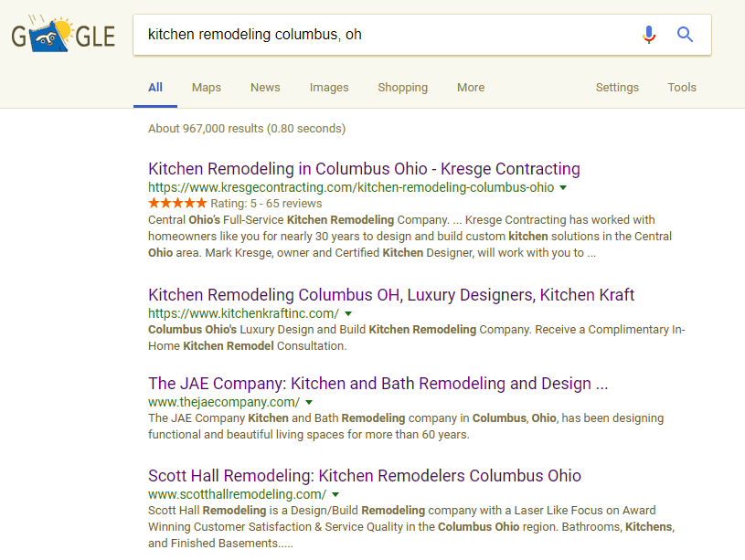The width and height of the screenshot is (745, 560).
Task: Visit the Kitchen Kraft luxury designers result
Action: pyautogui.click(x=391, y=295)
